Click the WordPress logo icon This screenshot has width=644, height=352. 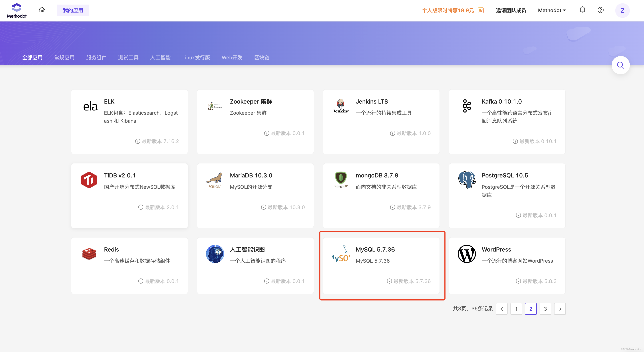pos(466,254)
